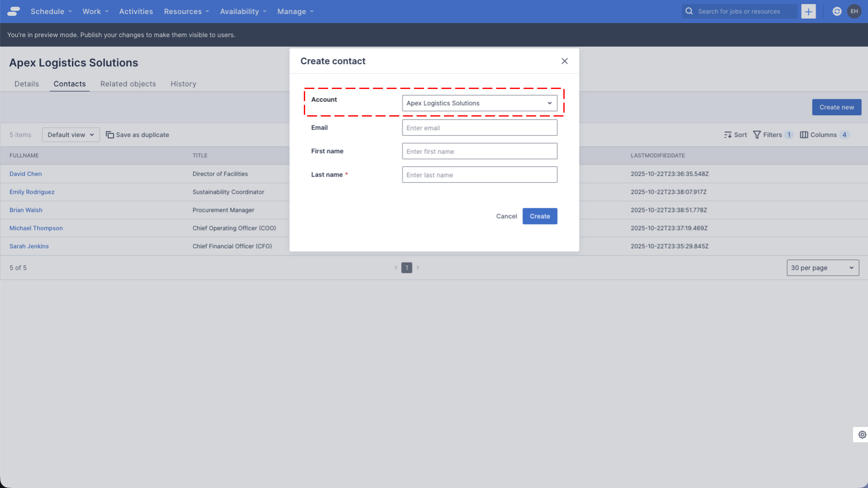868x488 pixels.
Task: Open the Emily Rodriguez contact link
Action: [x=32, y=192]
